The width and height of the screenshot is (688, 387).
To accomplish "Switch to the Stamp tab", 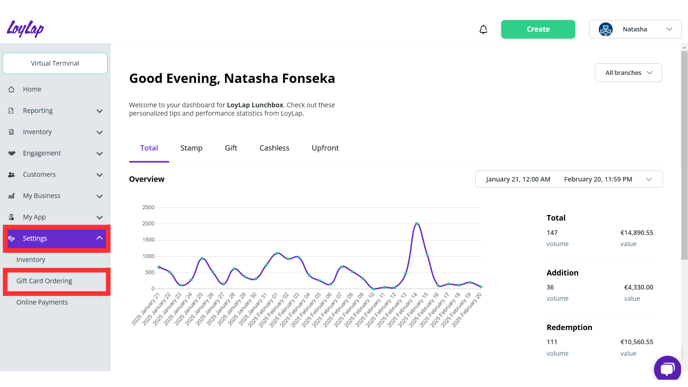I will pos(191,148).
